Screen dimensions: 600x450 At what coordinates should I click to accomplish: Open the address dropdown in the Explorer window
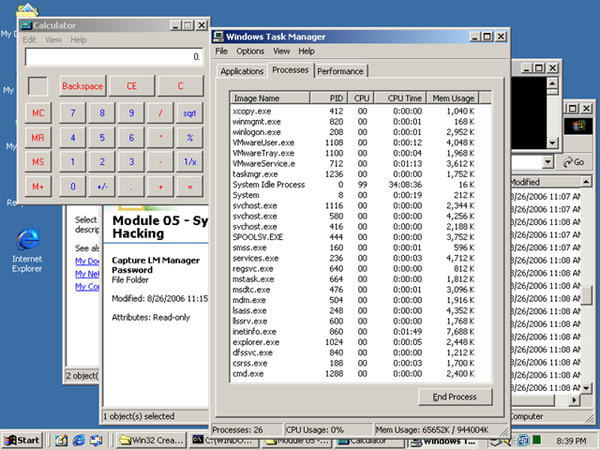pyautogui.click(x=548, y=162)
